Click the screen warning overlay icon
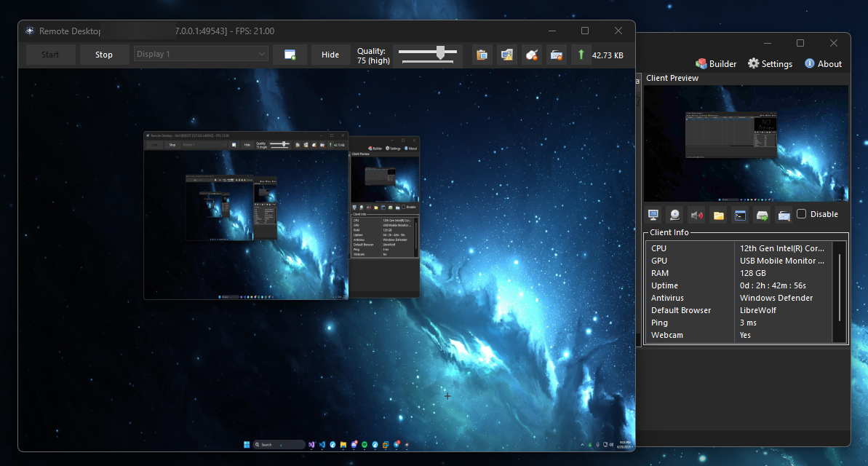Screen dimensions: 868x466 tap(506, 55)
